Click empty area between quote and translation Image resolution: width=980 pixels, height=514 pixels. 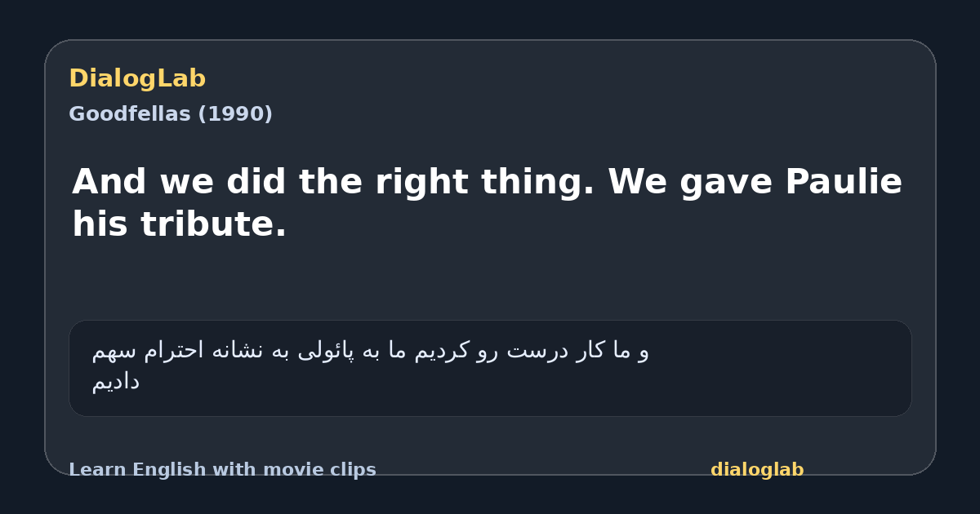click(x=490, y=281)
